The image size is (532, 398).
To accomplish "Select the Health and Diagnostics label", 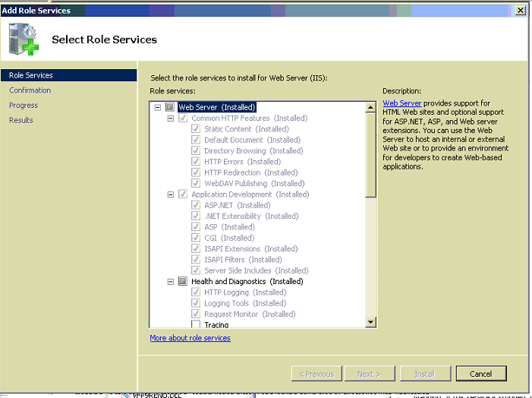I will pyautogui.click(x=247, y=282).
